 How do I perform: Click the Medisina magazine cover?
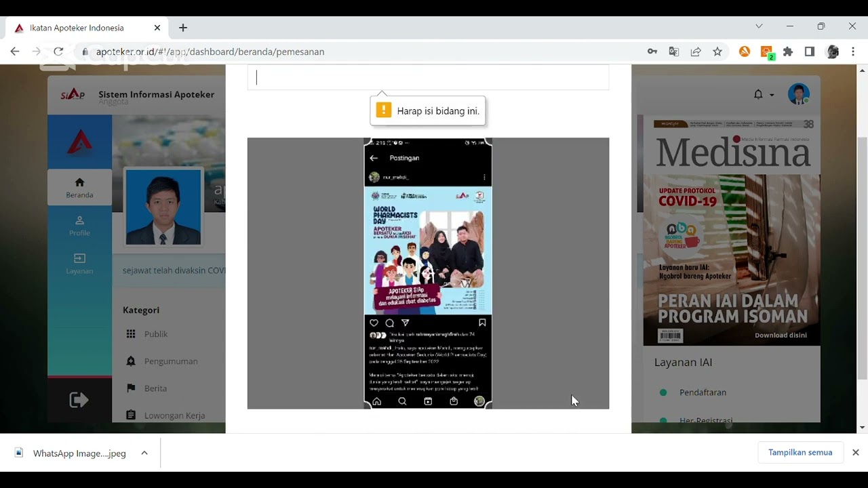click(732, 230)
